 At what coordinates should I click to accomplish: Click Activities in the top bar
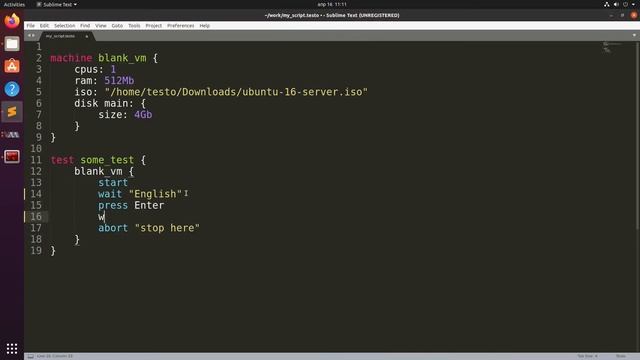(14, 4)
